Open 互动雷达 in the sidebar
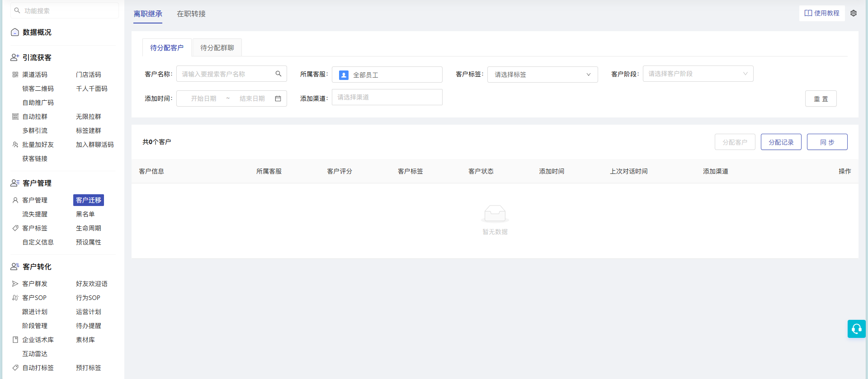Image resolution: width=868 pixels, height=379 pixels. [35, 354]
